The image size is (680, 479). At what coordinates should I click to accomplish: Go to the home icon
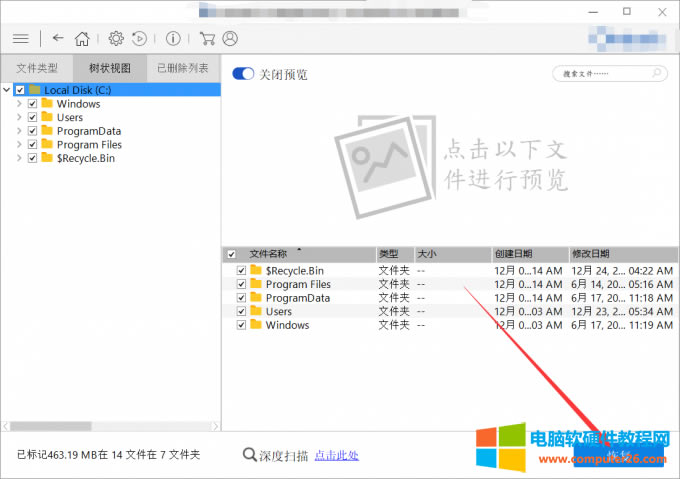point(82,39)
